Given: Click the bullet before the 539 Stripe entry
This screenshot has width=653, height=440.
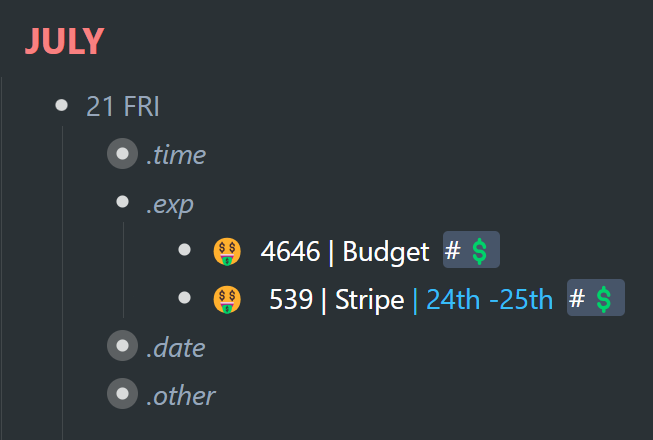Looking at the screenshot, I should tap(184, 298).
